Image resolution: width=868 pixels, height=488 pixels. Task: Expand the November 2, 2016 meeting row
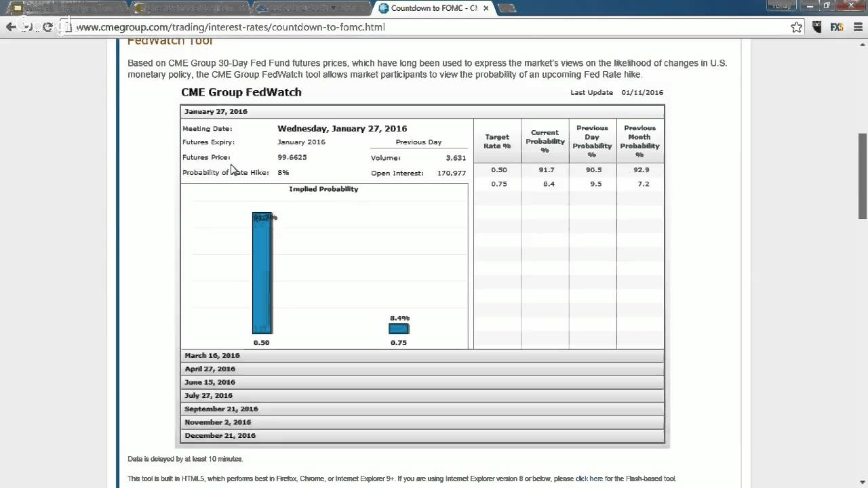pyautogui.click(x=422, y=422)
